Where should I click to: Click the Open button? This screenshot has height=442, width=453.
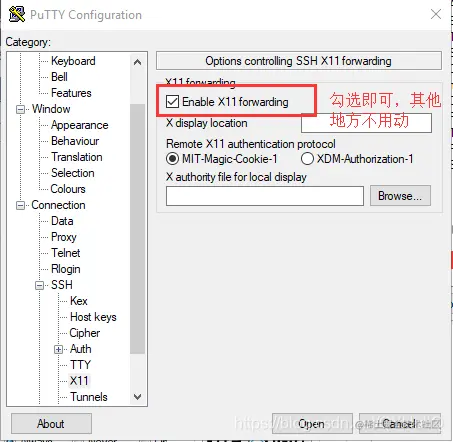312,423
